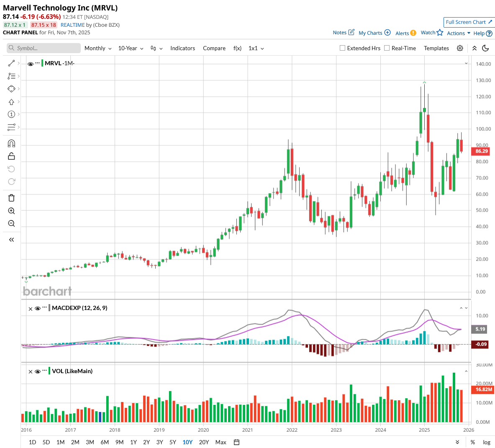Enable Extended Hrs checkbox
This screenshot has height=448, width=495.
[x=342, y=48]
